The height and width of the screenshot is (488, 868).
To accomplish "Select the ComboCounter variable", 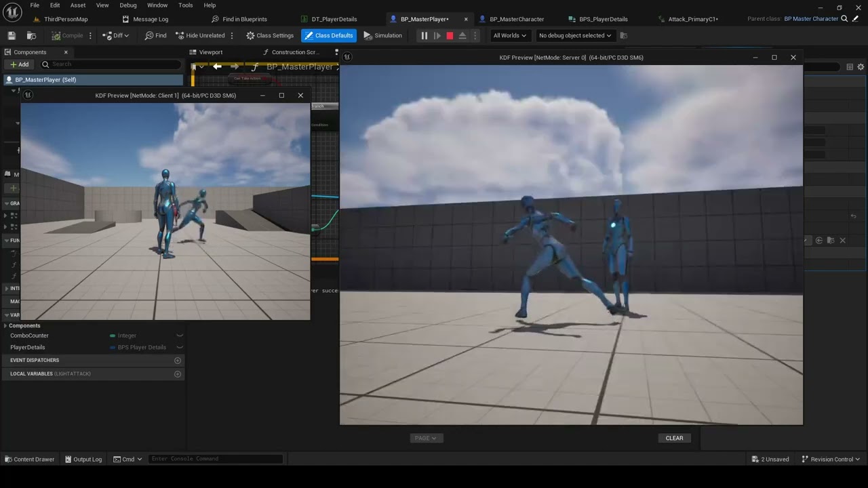I will click(x=29, y=335).
